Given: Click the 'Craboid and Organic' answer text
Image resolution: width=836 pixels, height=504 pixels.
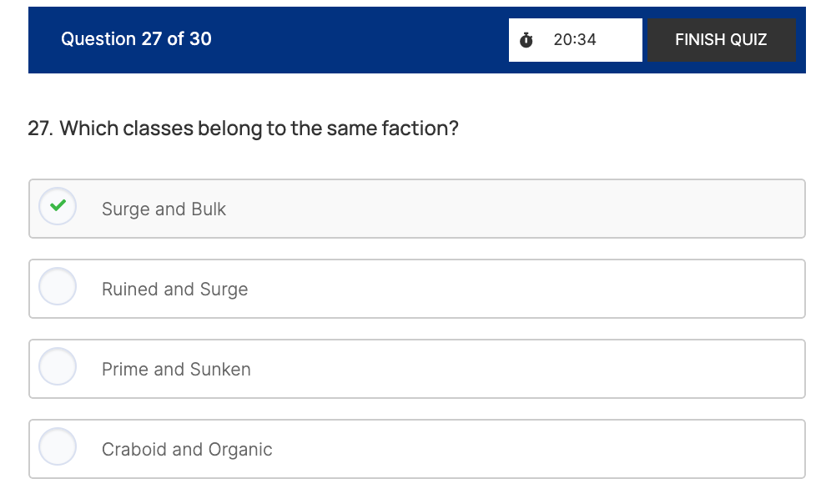Looking at the screenshot, I should coord(187,450).
